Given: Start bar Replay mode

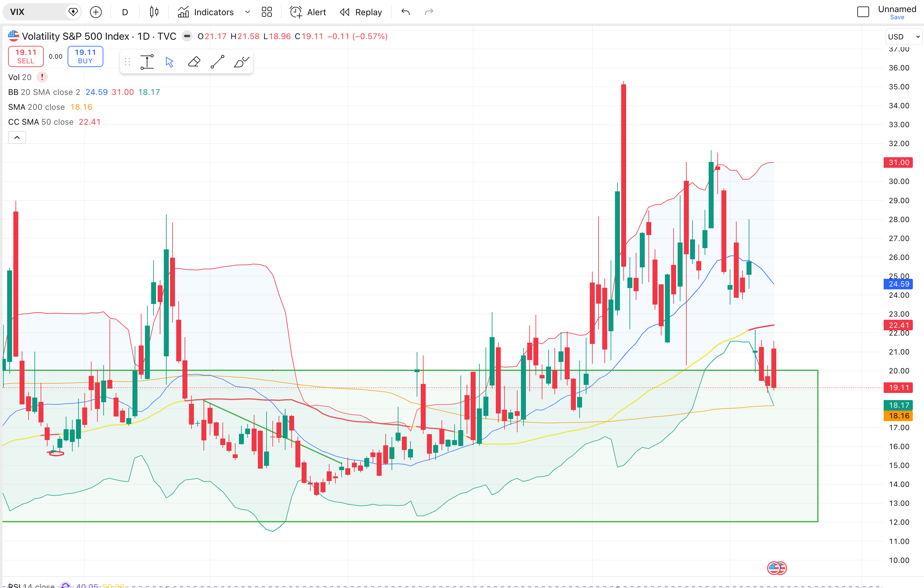Looking at the screenshot, I should (361, 12).
